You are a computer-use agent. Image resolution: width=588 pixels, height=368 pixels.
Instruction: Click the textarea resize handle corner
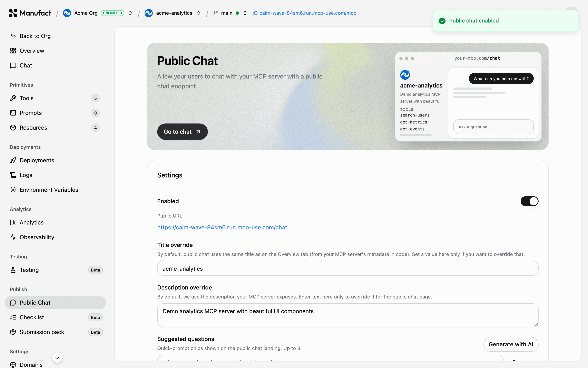tap(536, 325)
